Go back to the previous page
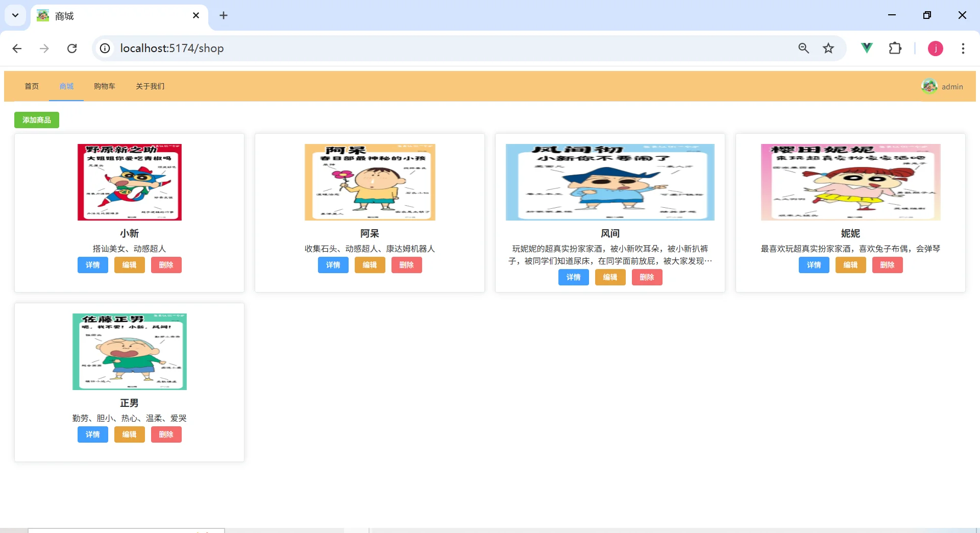980x533 pixels. coord(17,49)
